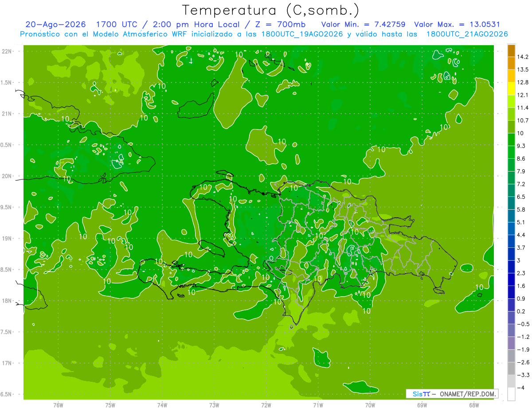Click the '5.8' colorbar value
Screen dimensions: 532x411
click(521, 209)
